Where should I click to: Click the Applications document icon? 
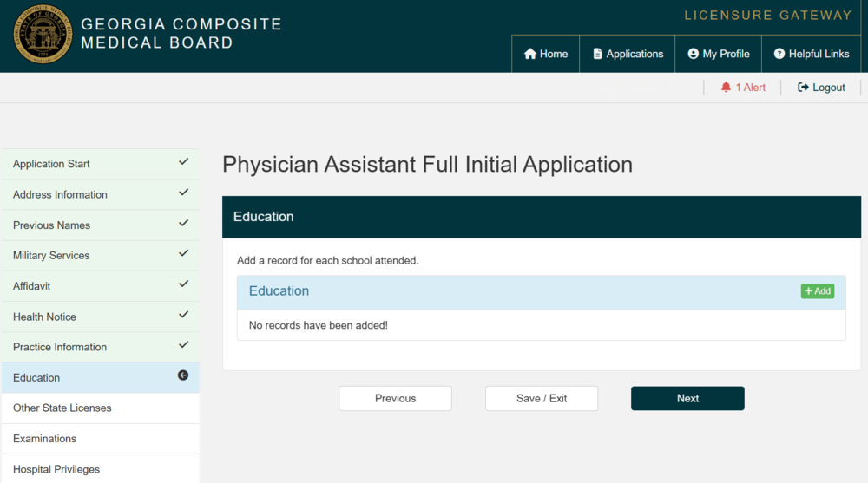point(597,54)
